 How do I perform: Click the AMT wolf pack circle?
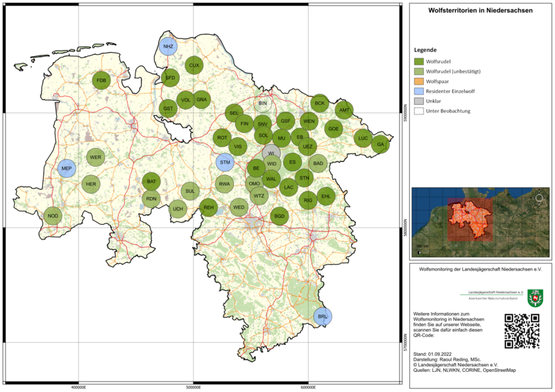click(343, 110)
